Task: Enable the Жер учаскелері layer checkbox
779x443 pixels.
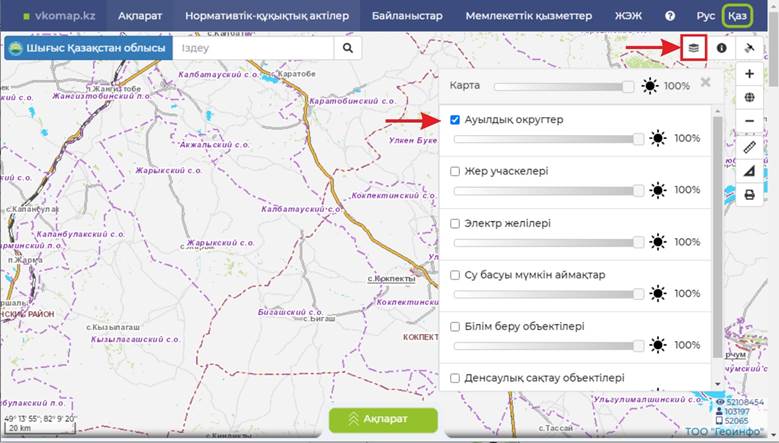Action: (x=455, y=171)
